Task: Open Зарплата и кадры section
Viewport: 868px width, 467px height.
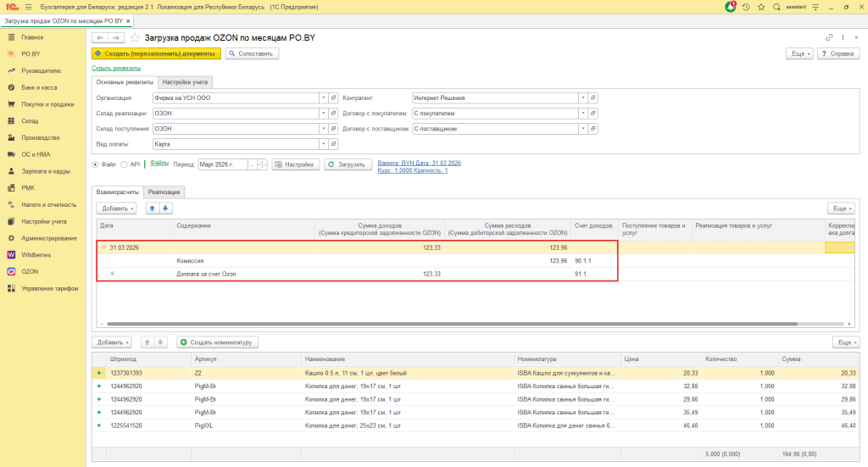Action: 46,171
